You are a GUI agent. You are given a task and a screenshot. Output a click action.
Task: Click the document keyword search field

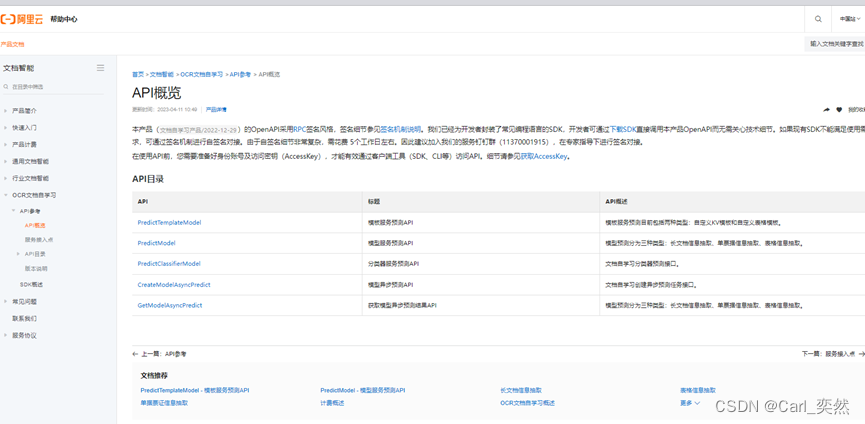pyautogui.click(x=834, y=44)
